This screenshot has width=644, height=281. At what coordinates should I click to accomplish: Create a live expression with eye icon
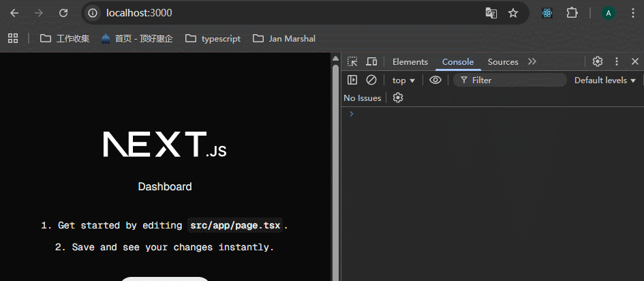435,80
